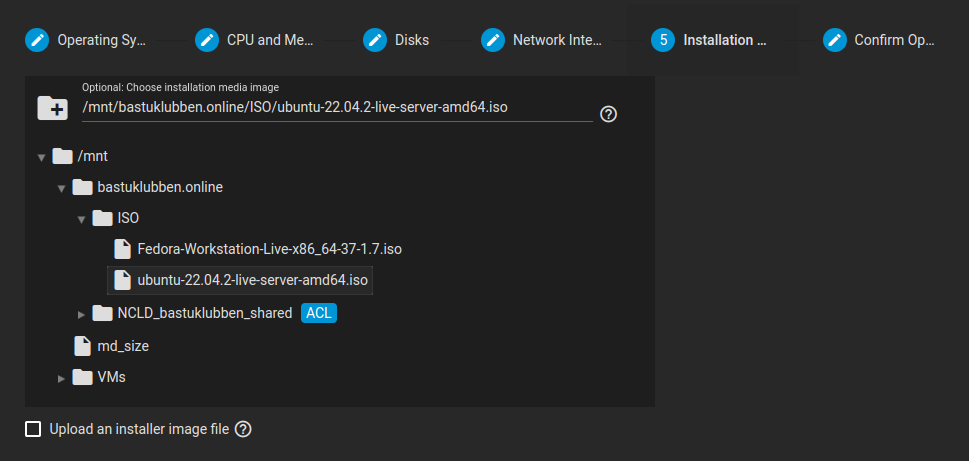This screenshot has width=969, height=461.
Task: Go to the Confirm Options step
Action: pos(895,41)
